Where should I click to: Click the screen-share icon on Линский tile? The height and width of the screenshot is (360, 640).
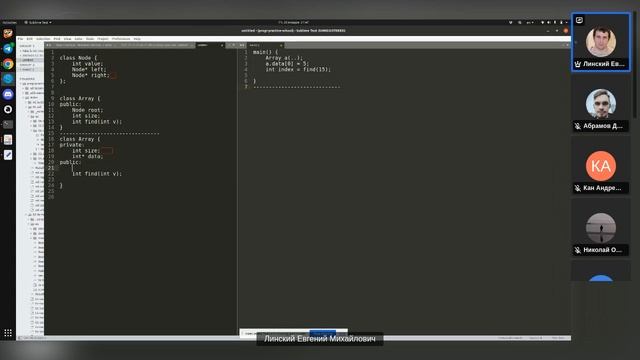[x=579, y=20]
